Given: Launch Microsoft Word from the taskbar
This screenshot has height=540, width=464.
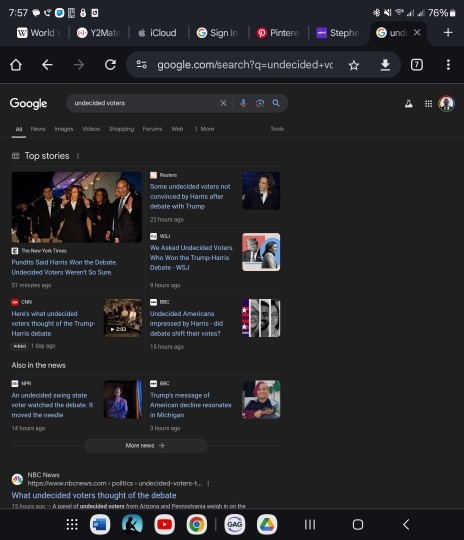Looking at the screenshot, I should (x=100, y=525).
